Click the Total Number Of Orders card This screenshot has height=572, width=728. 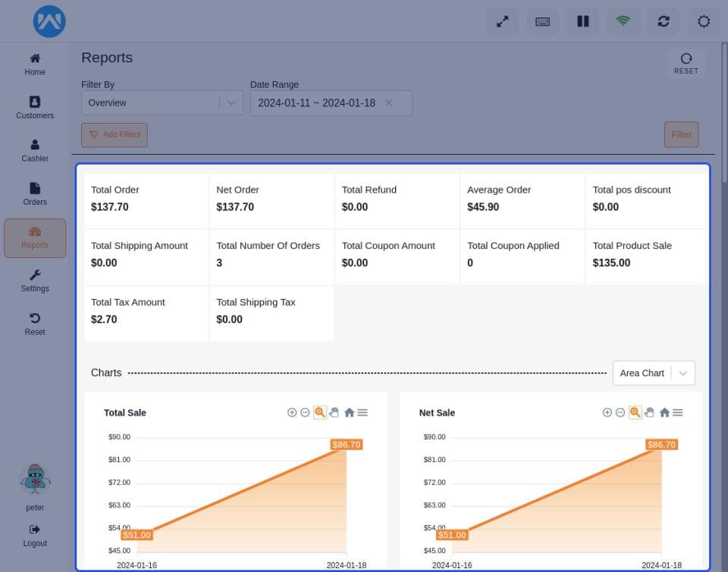coord(271,256)
